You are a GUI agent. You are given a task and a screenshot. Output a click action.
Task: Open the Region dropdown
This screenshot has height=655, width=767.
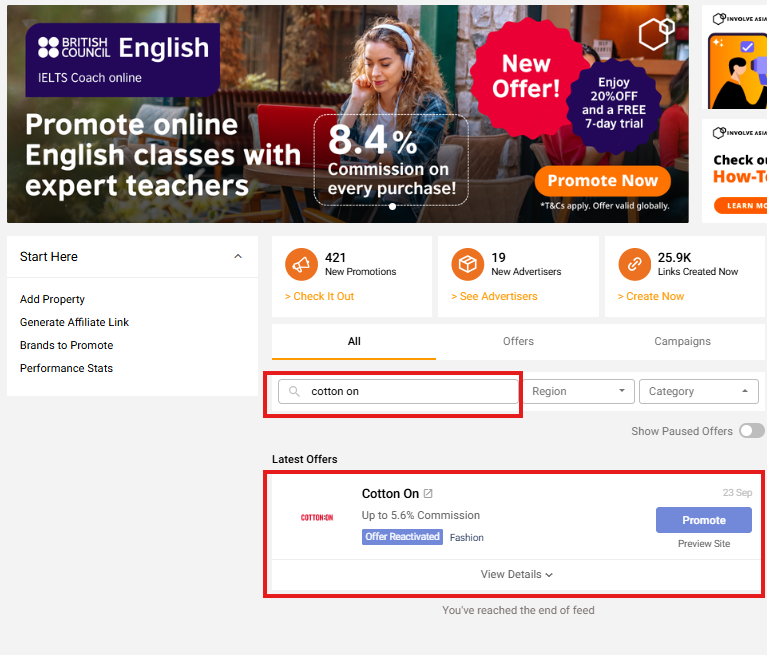tap(579, 391)
